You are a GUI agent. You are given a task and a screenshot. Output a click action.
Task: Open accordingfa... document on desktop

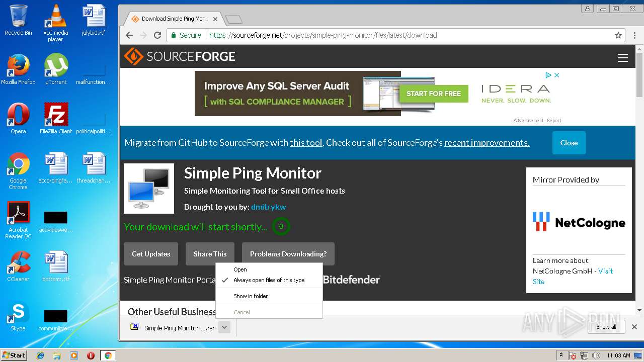(x=55, y=168)
